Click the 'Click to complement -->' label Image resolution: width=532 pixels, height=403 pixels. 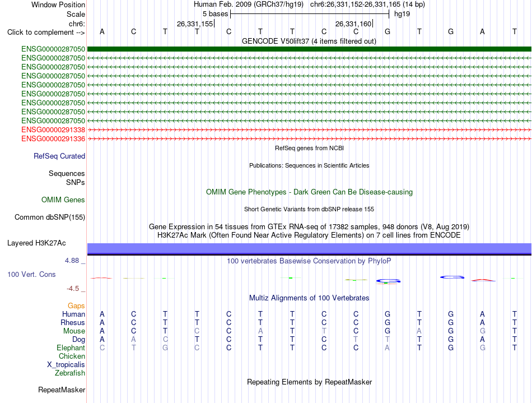click(x=46, y=33)
